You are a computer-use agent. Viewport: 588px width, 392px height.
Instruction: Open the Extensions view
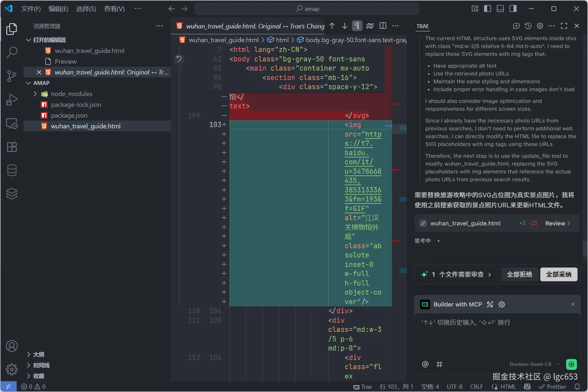point(12,147)
